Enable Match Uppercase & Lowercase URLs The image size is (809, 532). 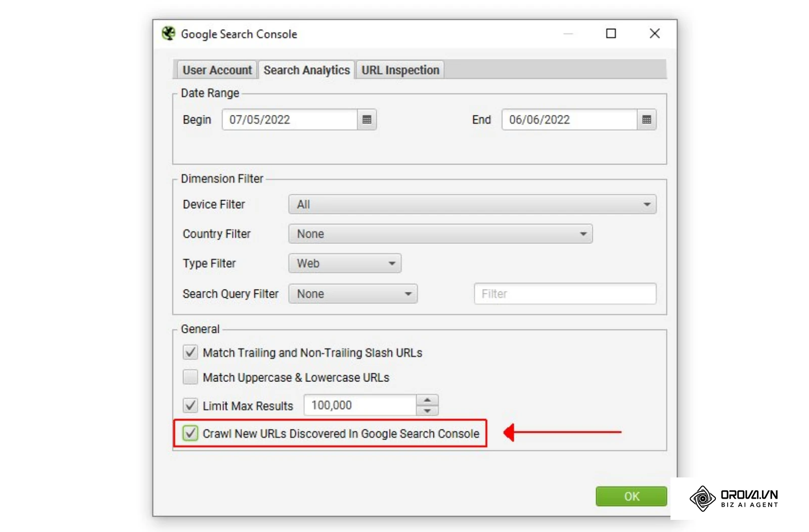190,377
